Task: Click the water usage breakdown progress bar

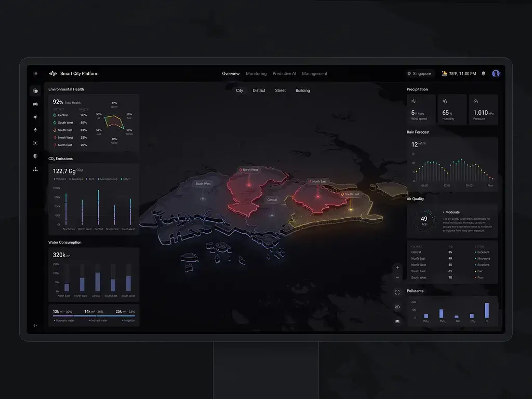Action: (94, 316)
